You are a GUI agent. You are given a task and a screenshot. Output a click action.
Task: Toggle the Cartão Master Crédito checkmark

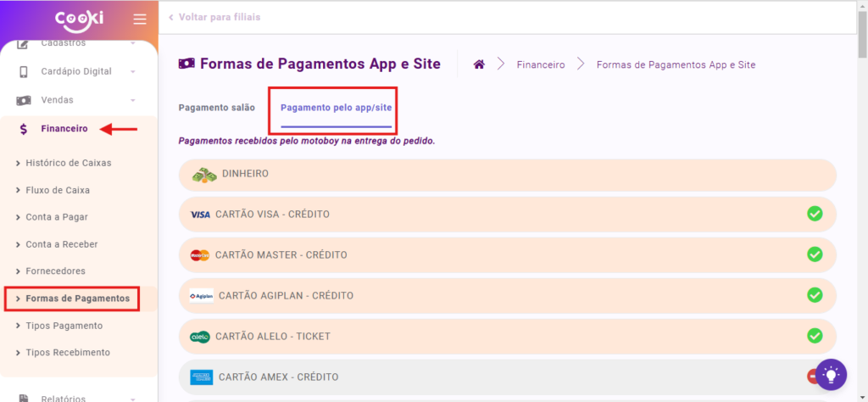815,254
